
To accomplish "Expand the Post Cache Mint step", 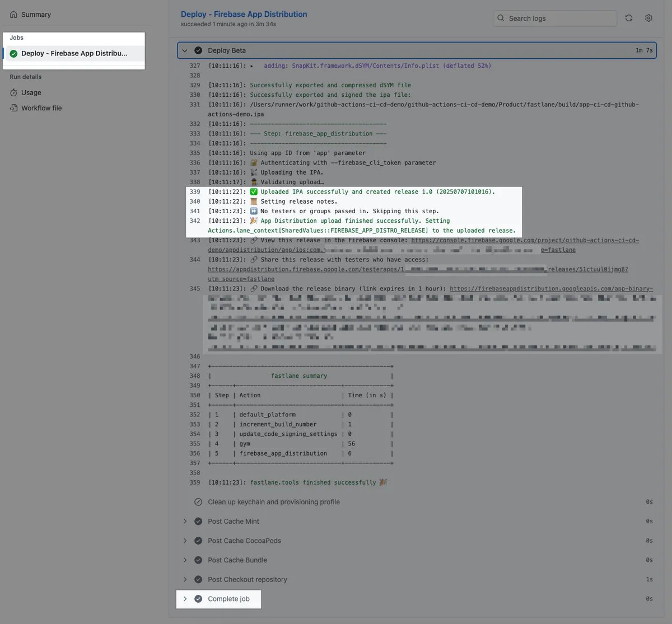I will [185, 521].
